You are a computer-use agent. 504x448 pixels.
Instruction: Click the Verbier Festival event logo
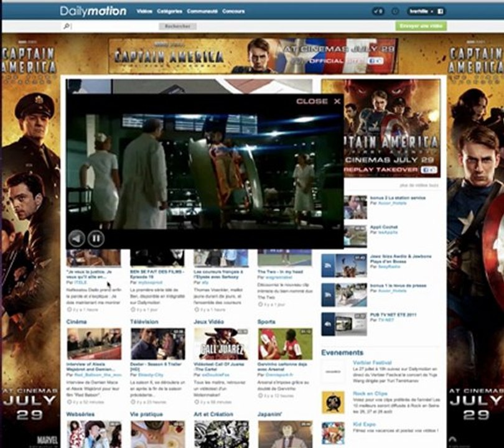[x=334, y=371]
